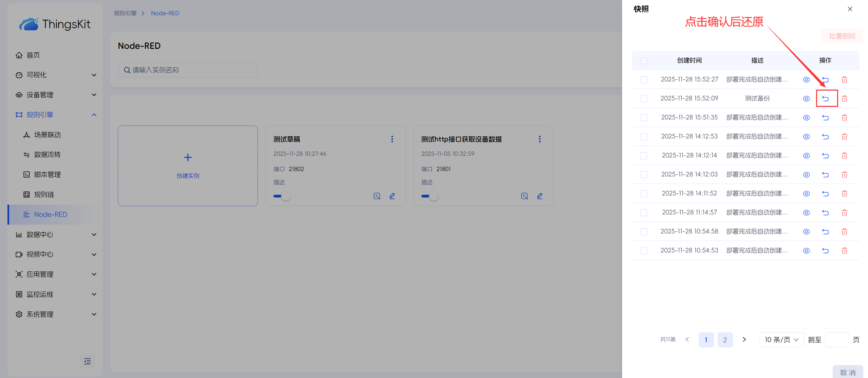868x378 pixels.
Task: Toggle the 测试草稿 instance switch
Action: (282, 196)
